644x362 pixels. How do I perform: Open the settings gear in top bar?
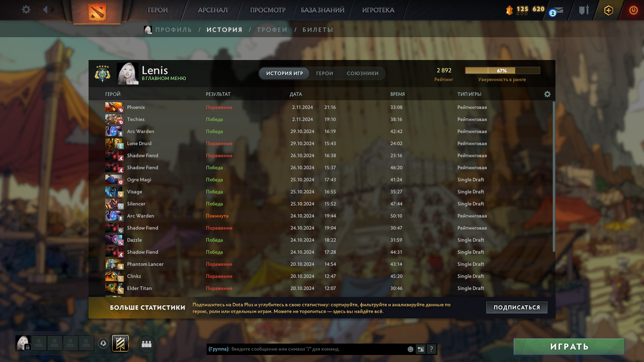(26, 10)
